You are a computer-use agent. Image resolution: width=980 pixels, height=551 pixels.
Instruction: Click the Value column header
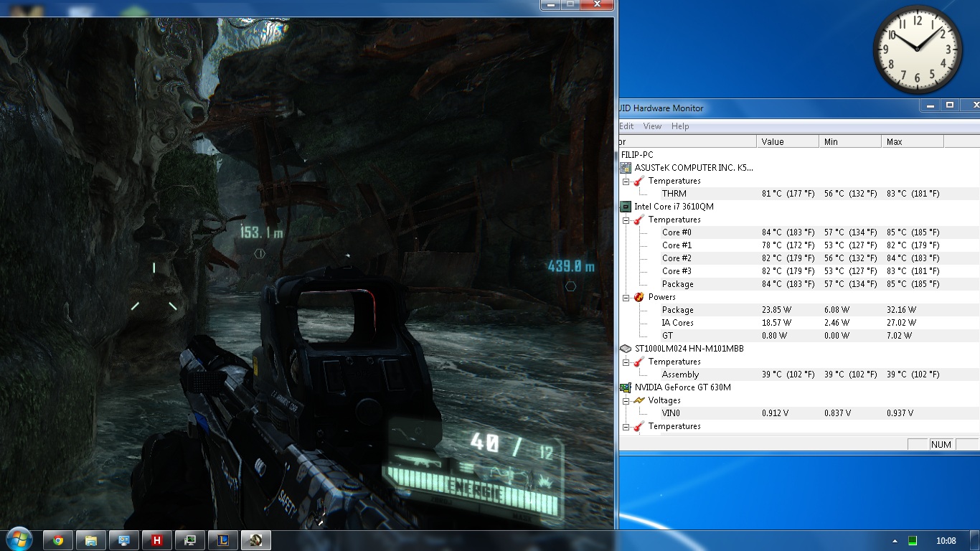[787, 142]
